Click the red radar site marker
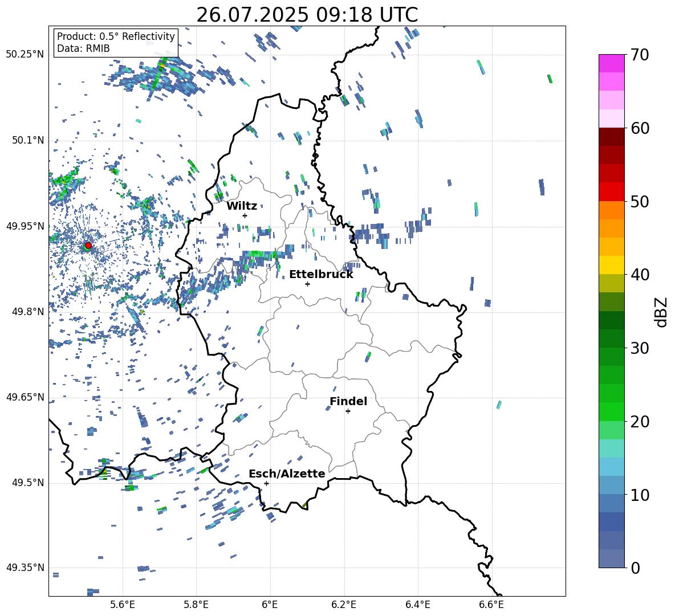 [88, 245]
